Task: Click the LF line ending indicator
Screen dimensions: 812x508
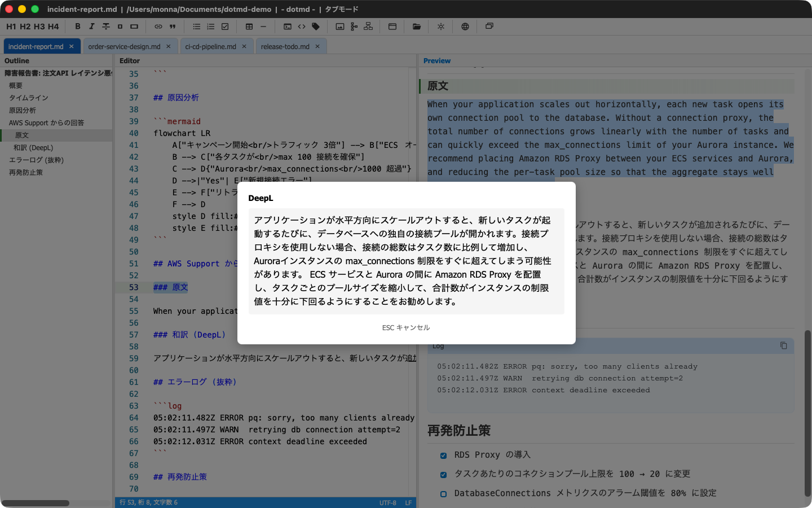Action: pyautogui.click(x=408, y=502)
